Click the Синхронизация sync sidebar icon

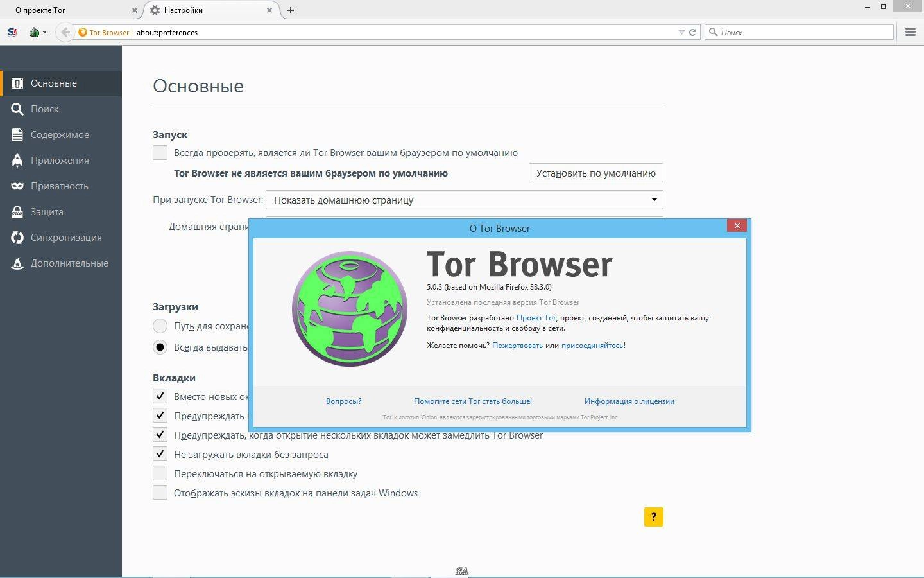coord(17,238)
